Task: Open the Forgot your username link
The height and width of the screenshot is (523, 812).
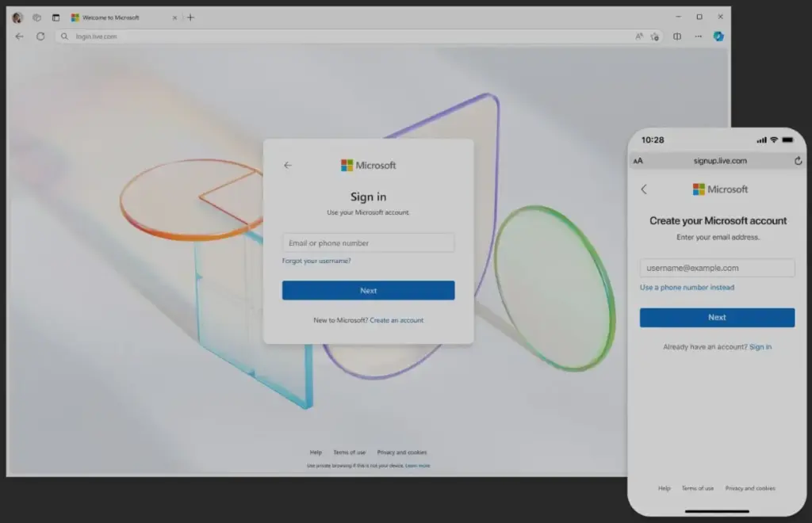Action: pyautogui.click(x=316, y=261)
